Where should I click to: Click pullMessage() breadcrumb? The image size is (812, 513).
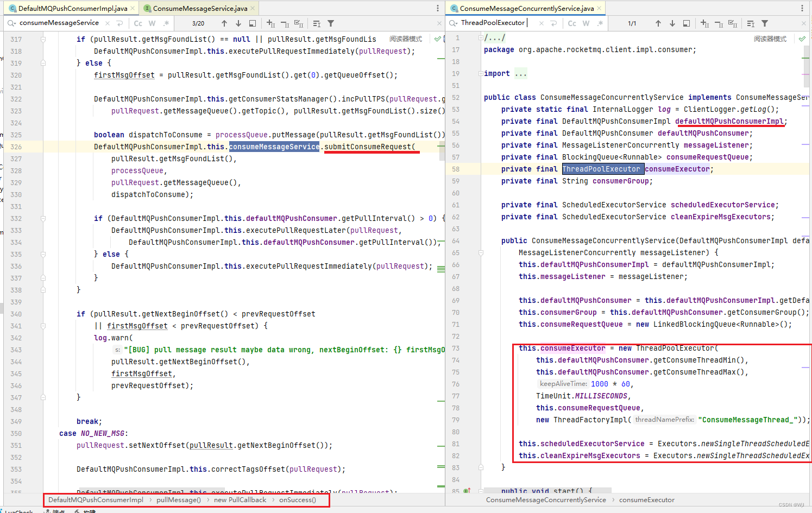pos(179,500)
